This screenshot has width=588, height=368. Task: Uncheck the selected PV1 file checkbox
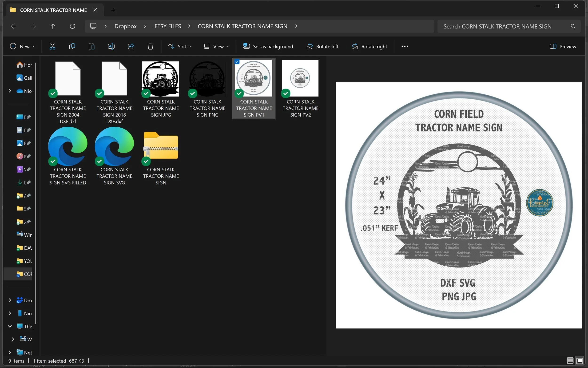coord(237,62)
